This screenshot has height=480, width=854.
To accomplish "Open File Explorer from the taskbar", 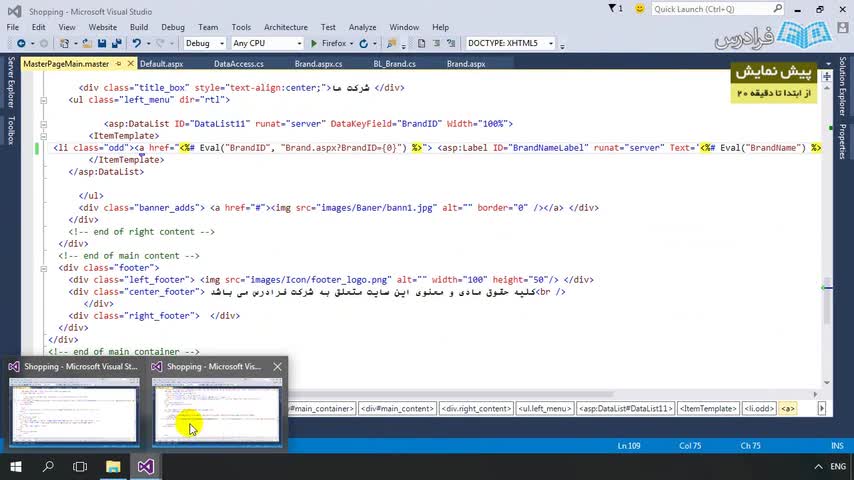I will [113, 466].
